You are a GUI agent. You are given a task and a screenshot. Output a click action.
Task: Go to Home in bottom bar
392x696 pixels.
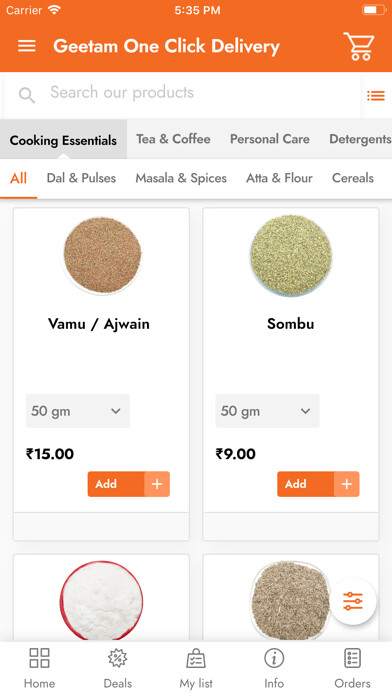[x=39, y=668]
